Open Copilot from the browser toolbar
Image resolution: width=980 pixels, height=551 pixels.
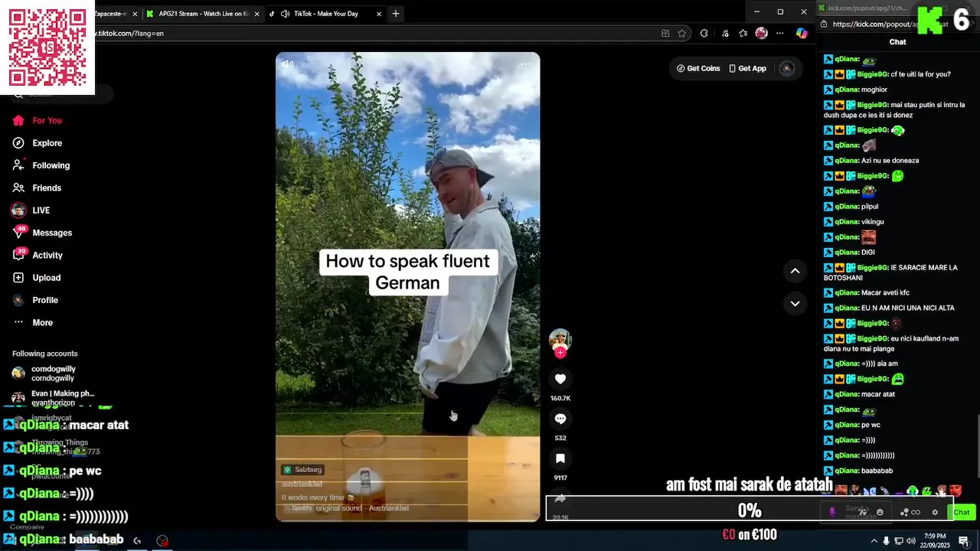(802, 33)
